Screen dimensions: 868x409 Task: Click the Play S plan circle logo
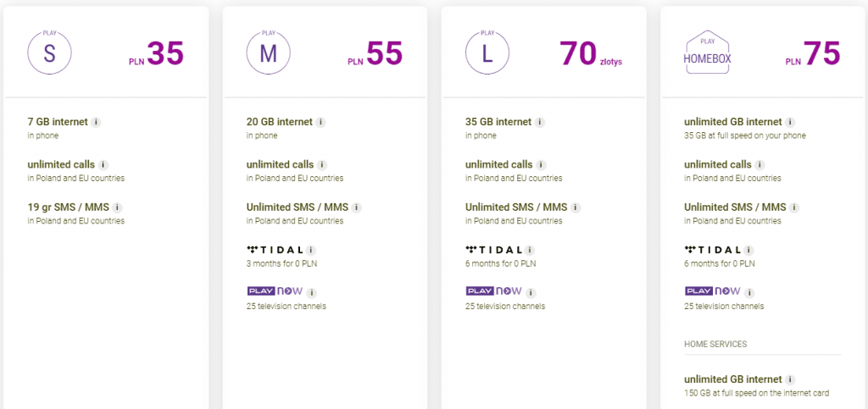50,54
